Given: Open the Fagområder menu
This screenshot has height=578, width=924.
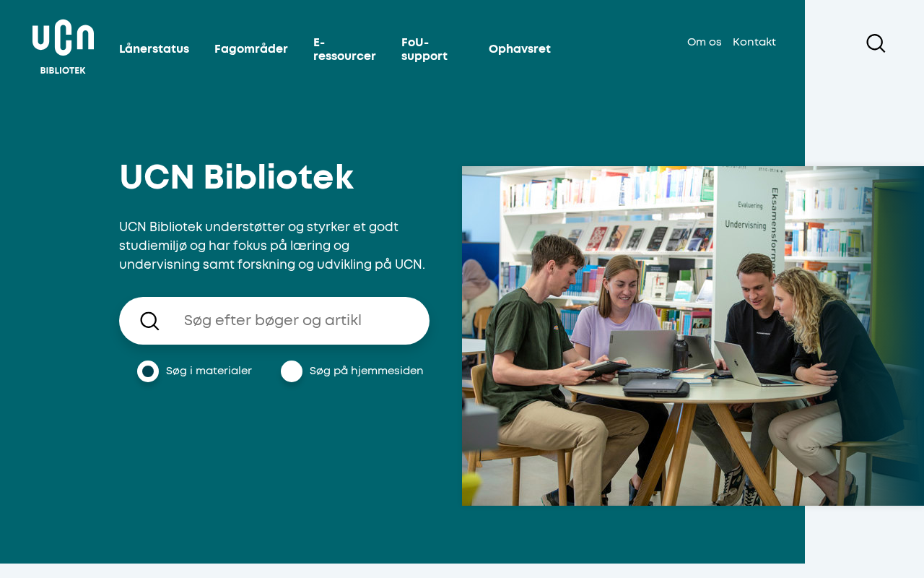Looking at the screenshot, I should (251, 49).
